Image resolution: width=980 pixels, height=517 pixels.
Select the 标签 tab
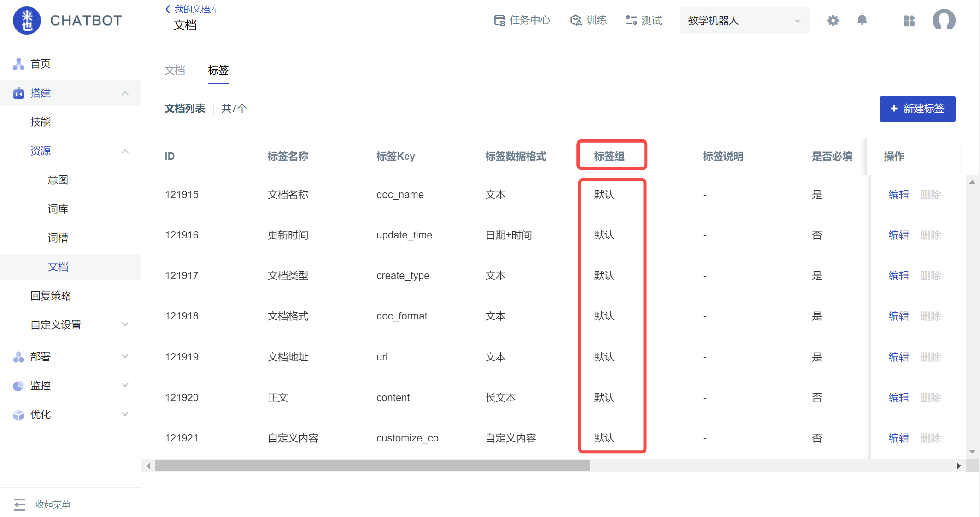click(218, 70)
